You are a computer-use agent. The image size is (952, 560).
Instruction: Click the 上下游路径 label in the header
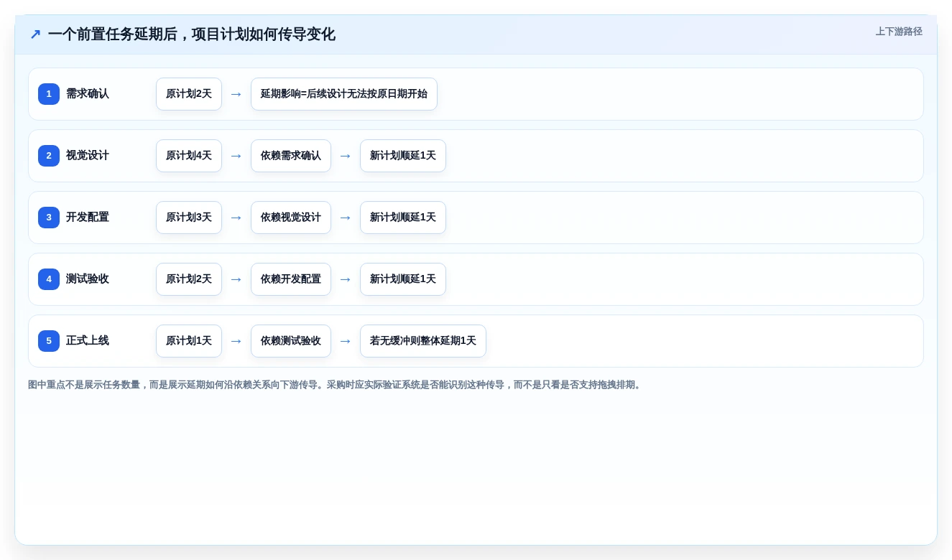coord(899,32)
